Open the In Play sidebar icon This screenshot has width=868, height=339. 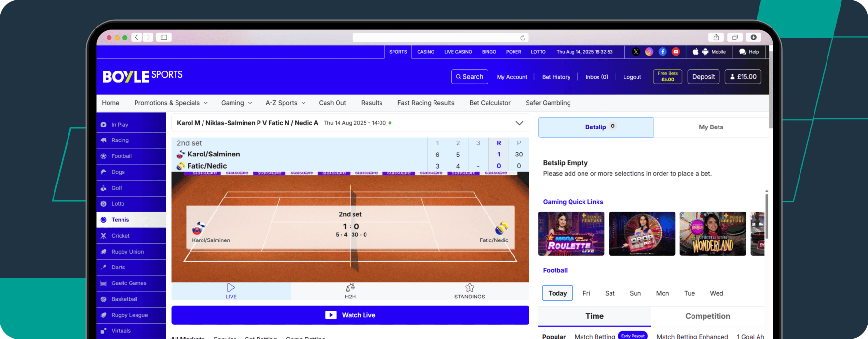(103, 125)
